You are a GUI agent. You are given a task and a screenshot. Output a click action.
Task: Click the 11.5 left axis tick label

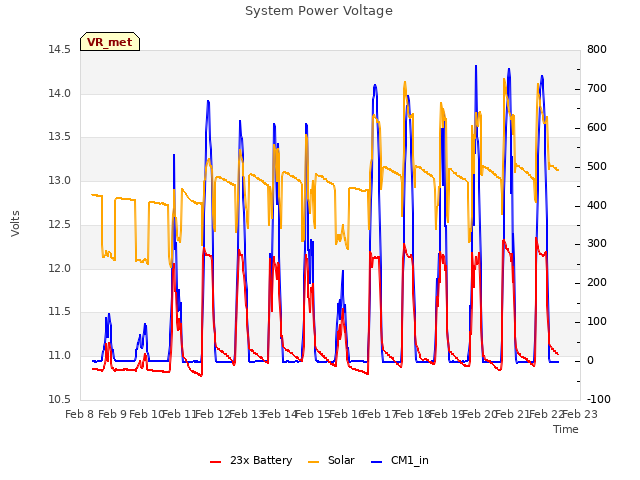coord(60,312)
